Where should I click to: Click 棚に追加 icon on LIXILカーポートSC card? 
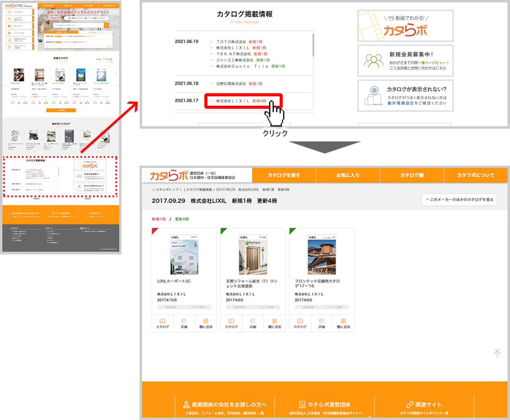point(206,323)
